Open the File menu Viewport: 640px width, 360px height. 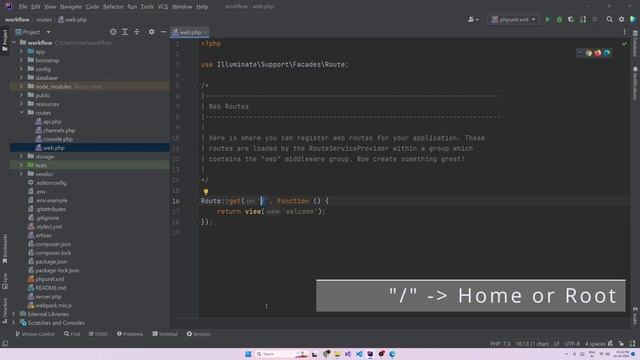pyautogui.click(x=23, y=7)
